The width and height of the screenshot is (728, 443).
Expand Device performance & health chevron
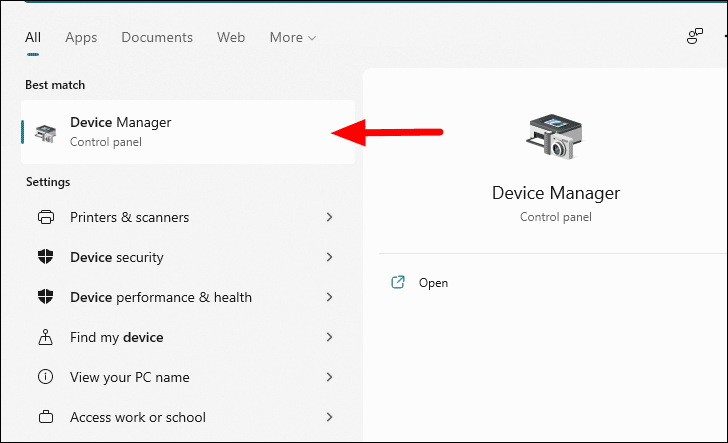click(329, 297)
